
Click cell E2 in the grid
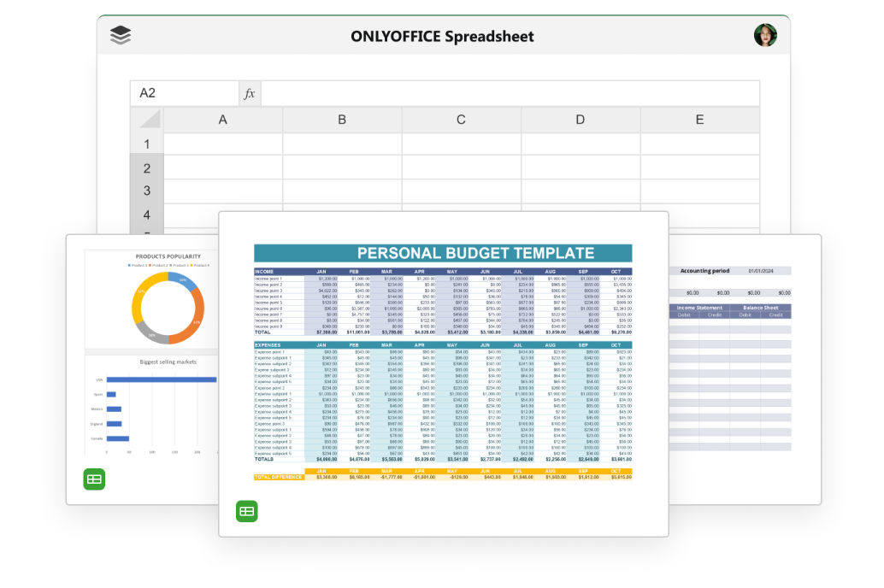[699, 168]
